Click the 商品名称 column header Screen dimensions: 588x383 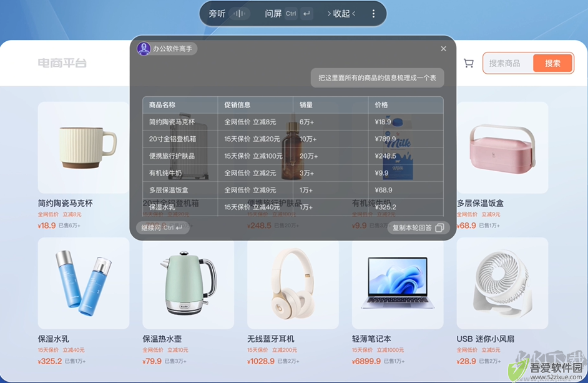162,105
